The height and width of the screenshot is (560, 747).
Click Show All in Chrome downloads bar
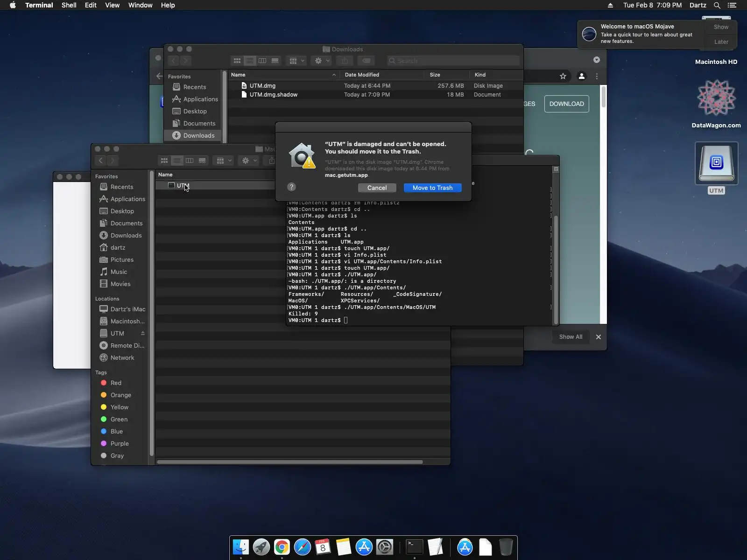(571, 337)
